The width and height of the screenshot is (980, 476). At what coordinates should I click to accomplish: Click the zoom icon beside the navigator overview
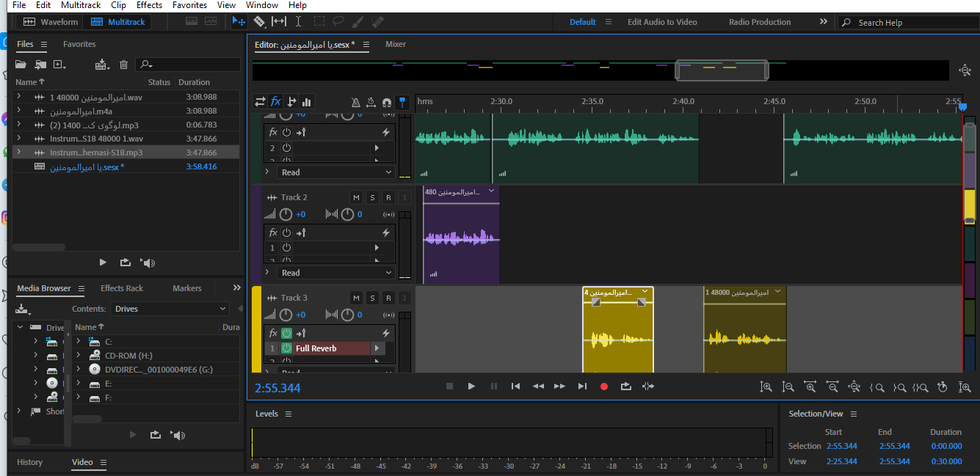[x=965, y=70]
